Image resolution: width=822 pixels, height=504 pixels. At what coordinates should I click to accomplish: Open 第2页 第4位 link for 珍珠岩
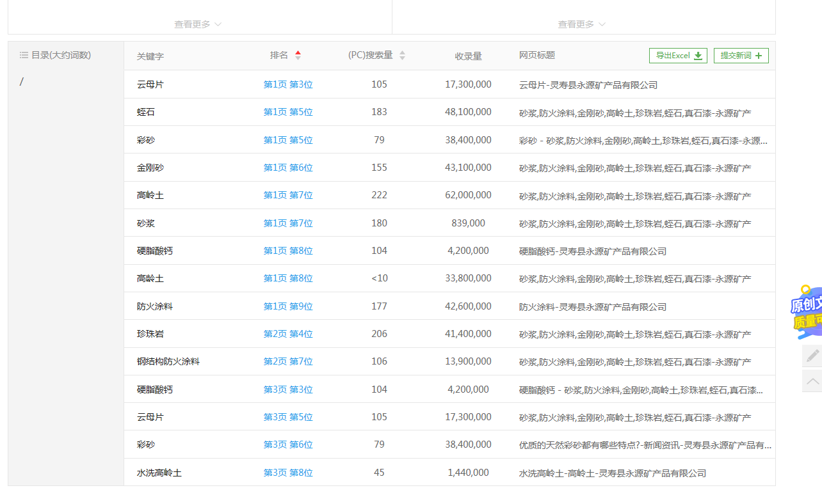click(x=287, y=333)
